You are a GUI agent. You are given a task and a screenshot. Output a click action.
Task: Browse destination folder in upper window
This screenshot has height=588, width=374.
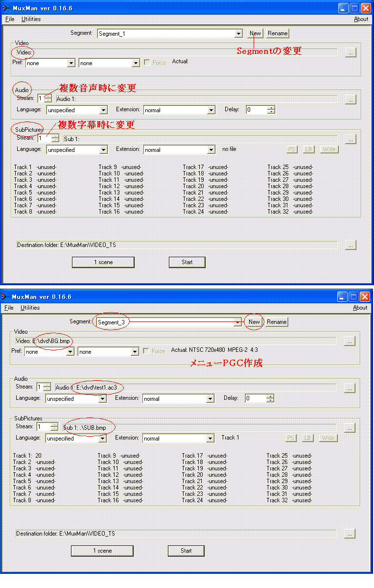click(x=351, y=245)
